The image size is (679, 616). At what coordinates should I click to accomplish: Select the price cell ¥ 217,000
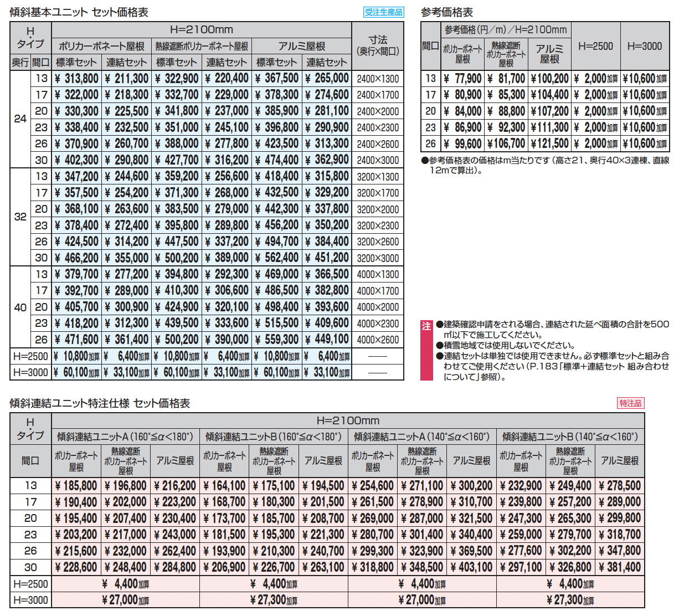pos(126,535)
